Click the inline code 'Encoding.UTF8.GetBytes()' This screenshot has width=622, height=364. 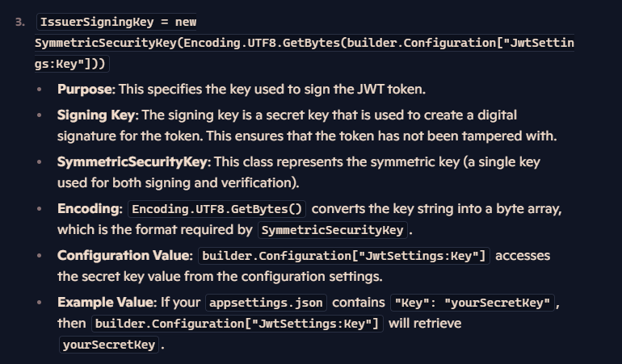(216, 209)
